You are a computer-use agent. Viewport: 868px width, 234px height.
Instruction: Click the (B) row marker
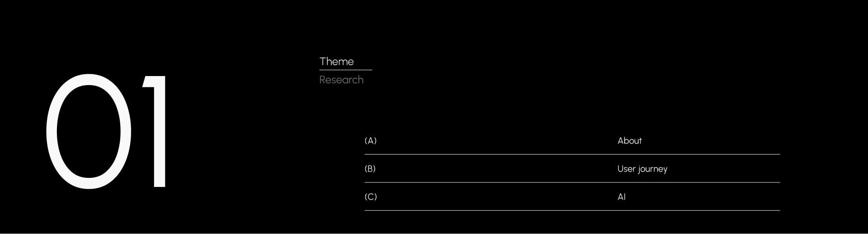click(x=370, y=169)
